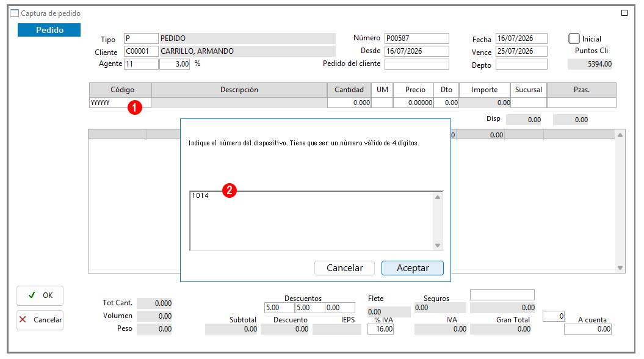
Task: Click the OK button with green checkmark
Action: coord(40,296)
